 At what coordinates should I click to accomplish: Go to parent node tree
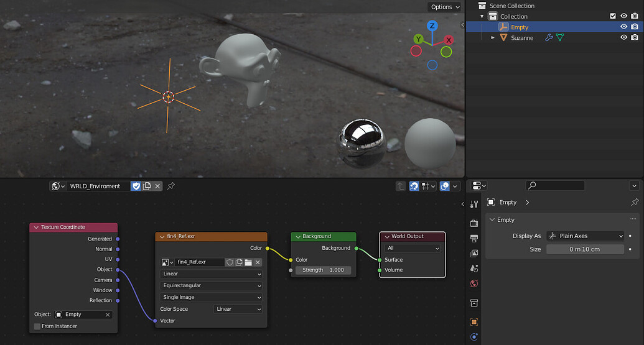(401, 186)
